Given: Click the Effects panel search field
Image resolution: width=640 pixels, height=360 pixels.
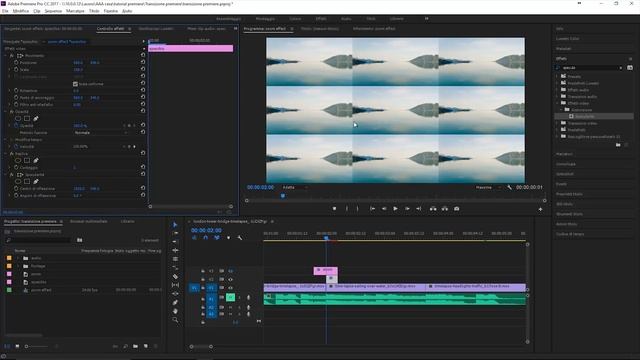Looking at the screenshot, I should tap(590, 67).
